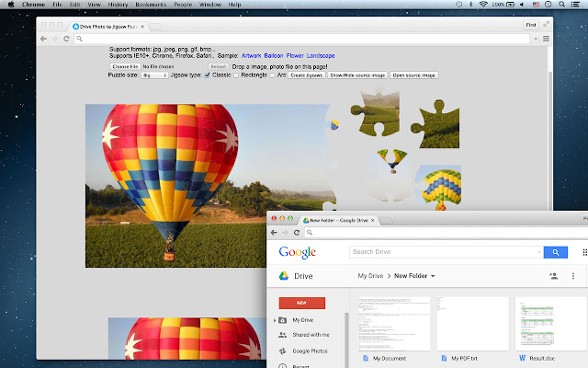The width and height of the screenshot is (588, 368).
Task: Open the Google apps grid icon
Action: pos(585,252)
